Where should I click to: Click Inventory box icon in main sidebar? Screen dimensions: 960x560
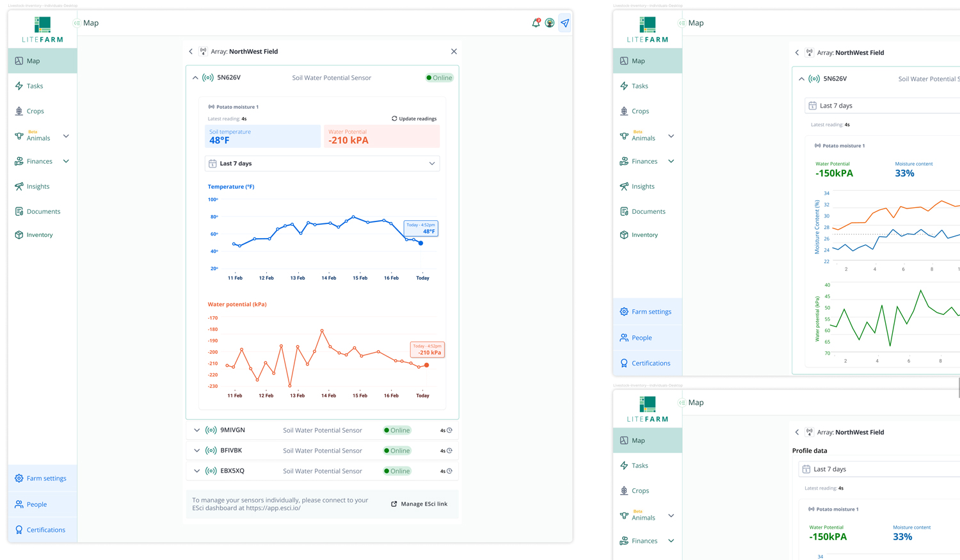pos(19,235)
